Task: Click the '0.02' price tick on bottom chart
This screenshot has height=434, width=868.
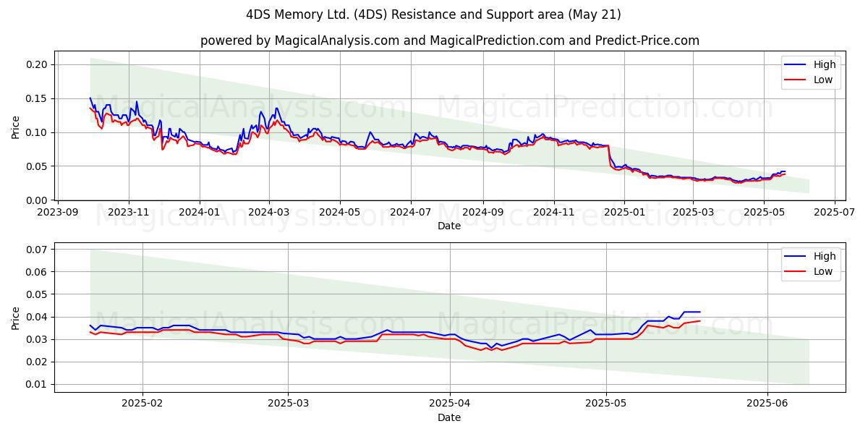Action: (x=38, y=362)
